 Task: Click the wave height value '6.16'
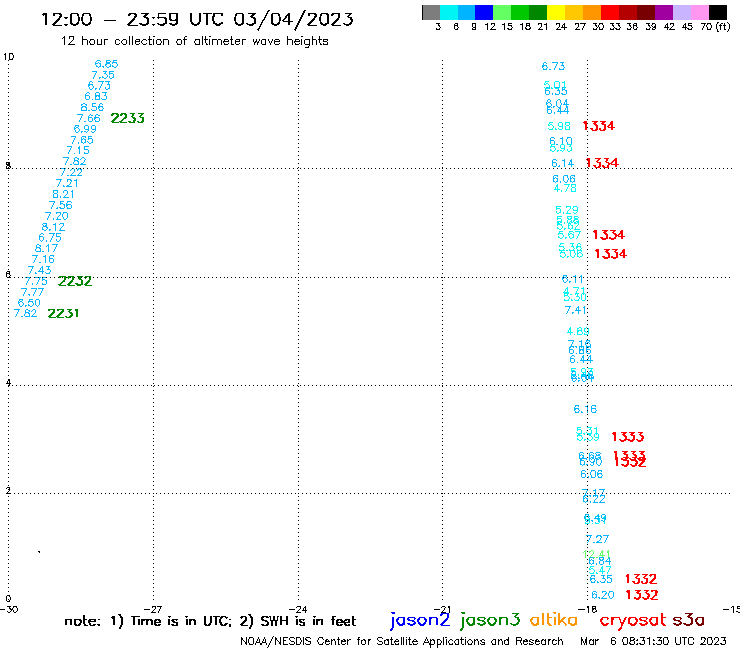585,409
